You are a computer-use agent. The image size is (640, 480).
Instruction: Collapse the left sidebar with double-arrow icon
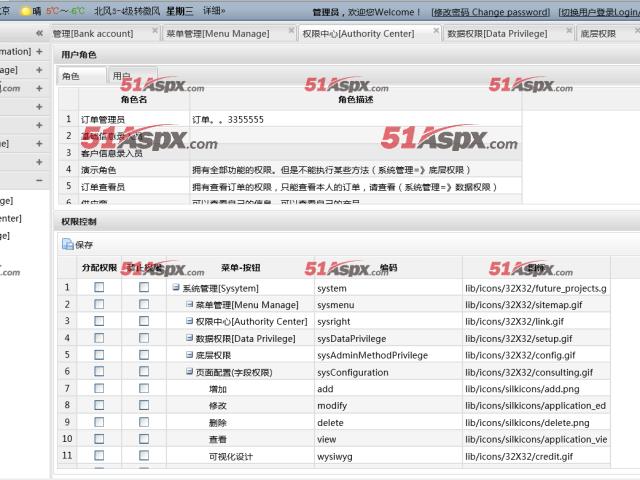(x=40, y=33)
